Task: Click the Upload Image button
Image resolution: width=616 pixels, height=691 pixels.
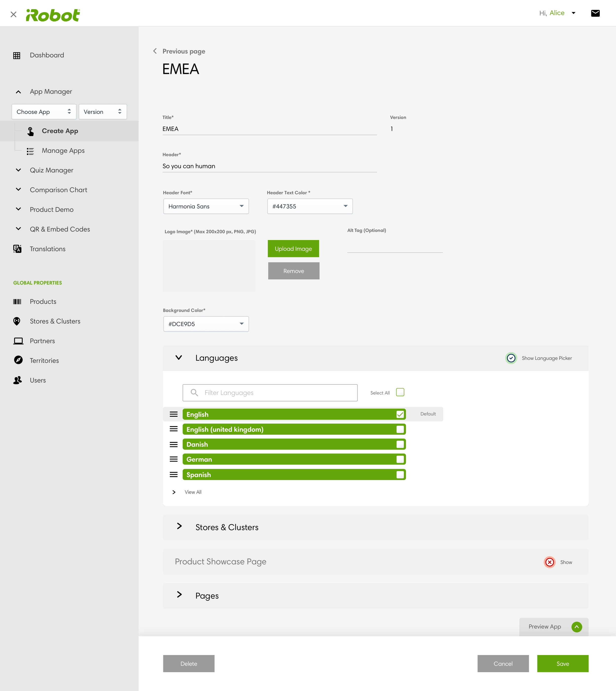Action: click(293, 249)
